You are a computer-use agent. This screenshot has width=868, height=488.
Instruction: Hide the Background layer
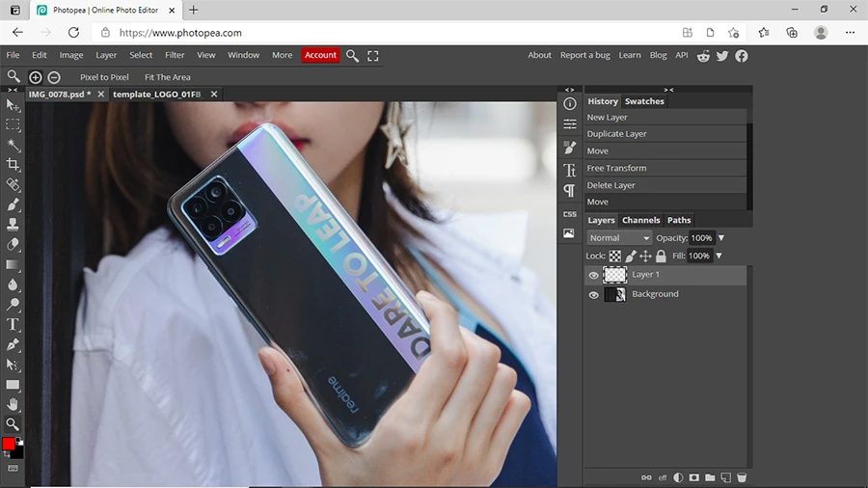(x=594, y=294)
